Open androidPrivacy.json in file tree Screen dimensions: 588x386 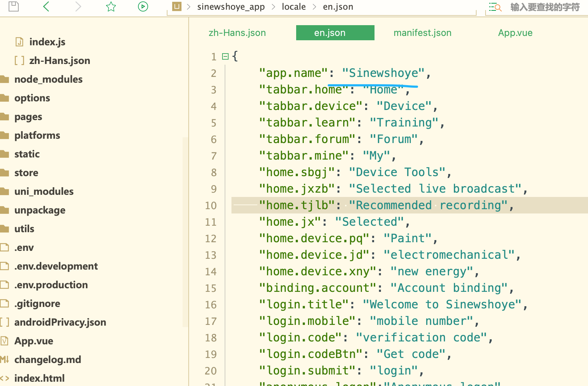[60, 322]
